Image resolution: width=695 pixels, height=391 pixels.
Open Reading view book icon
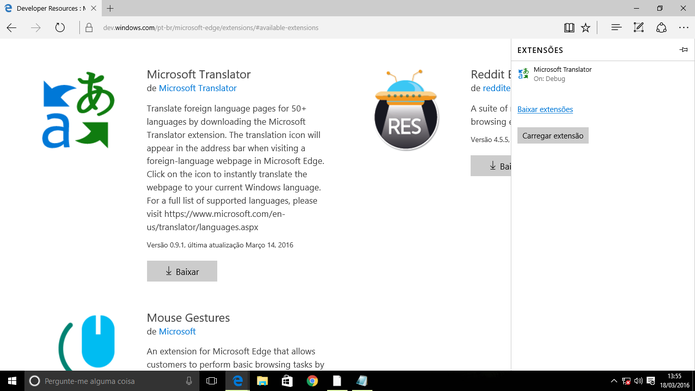569,27
